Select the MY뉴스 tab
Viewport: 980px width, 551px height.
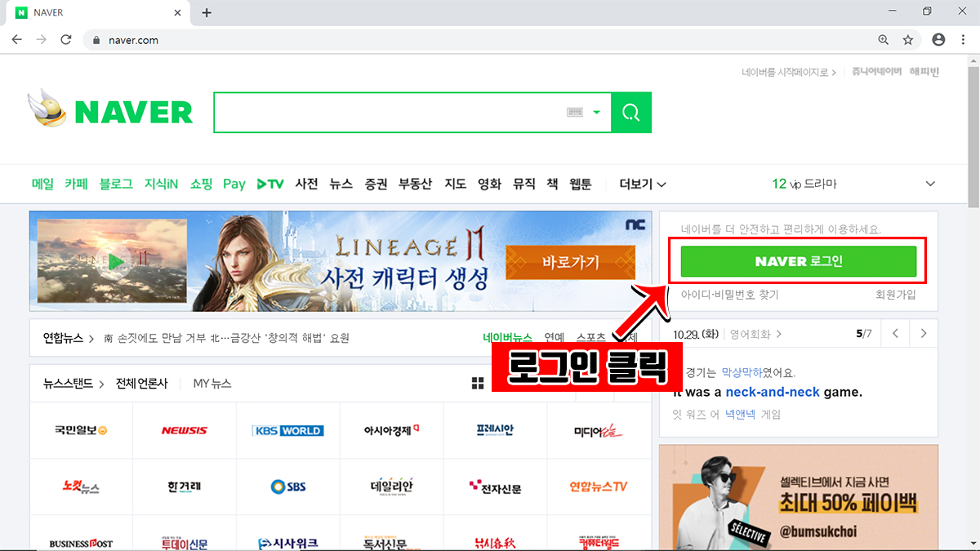(x=212, y=383)
